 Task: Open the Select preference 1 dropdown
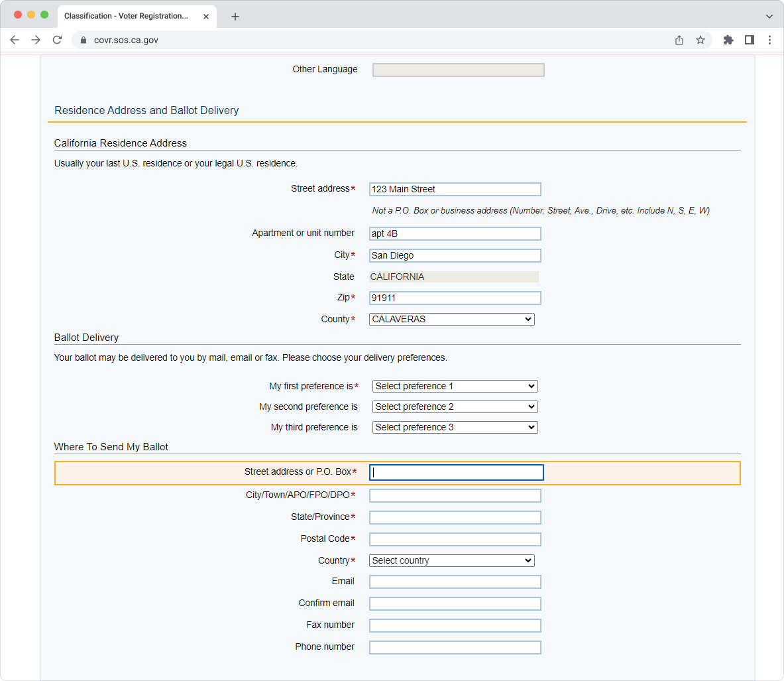[x=455, y=387]
